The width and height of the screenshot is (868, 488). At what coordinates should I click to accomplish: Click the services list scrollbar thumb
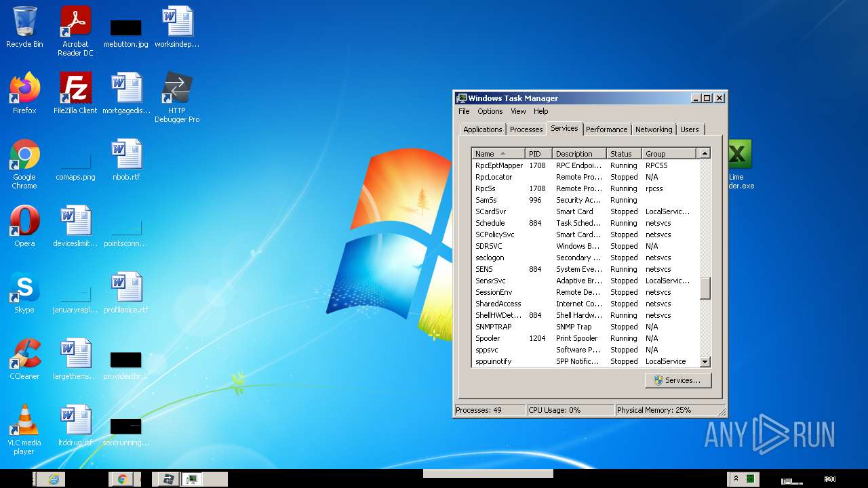pos(705,288)
